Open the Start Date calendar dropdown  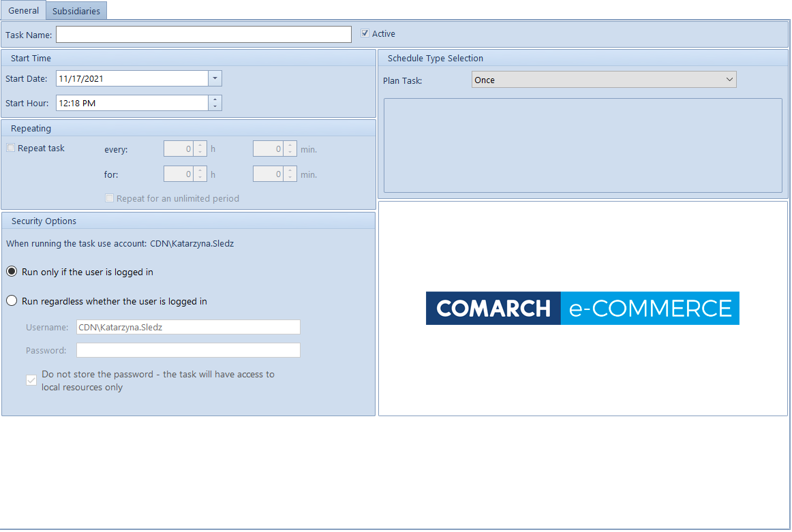(215, 78)
